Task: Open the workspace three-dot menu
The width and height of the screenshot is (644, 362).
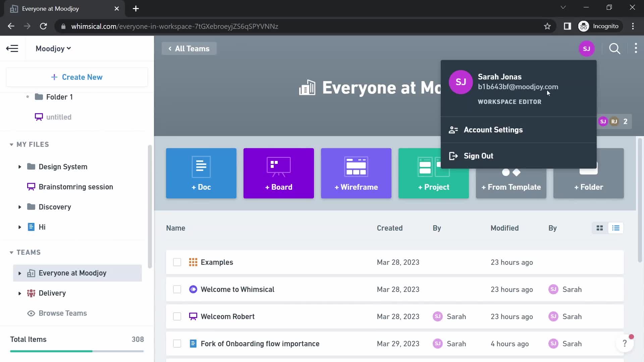Action: (636, 48)
